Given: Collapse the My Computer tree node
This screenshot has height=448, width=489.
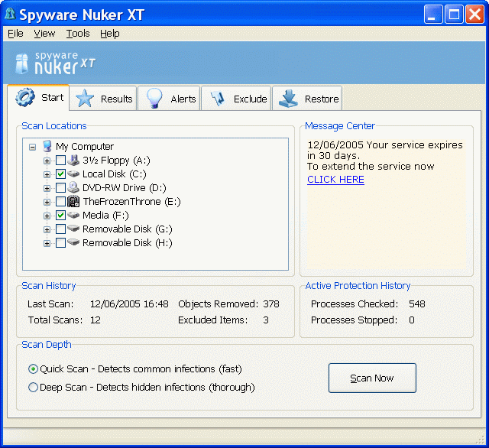Looking at the screenshot, I should [x=32, y=147].
